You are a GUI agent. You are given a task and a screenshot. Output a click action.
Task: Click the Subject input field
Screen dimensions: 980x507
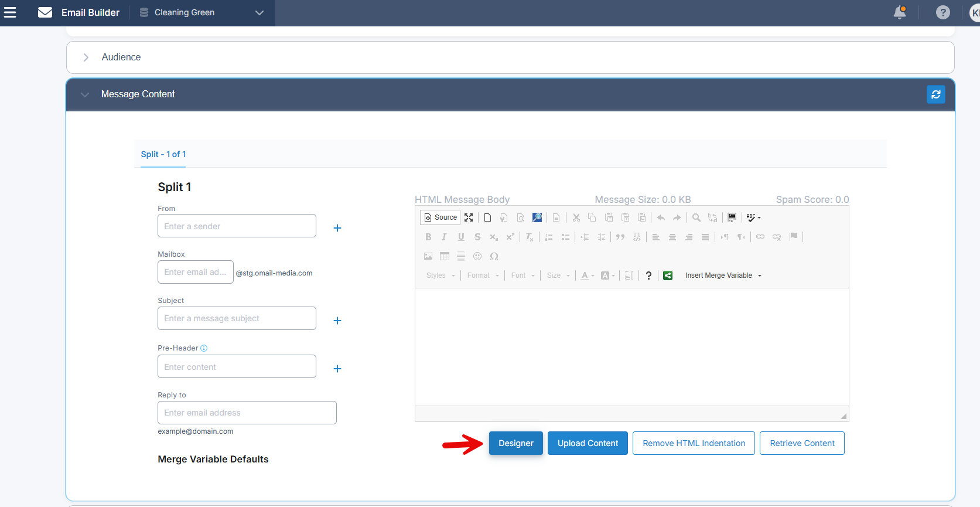point(237,318)
